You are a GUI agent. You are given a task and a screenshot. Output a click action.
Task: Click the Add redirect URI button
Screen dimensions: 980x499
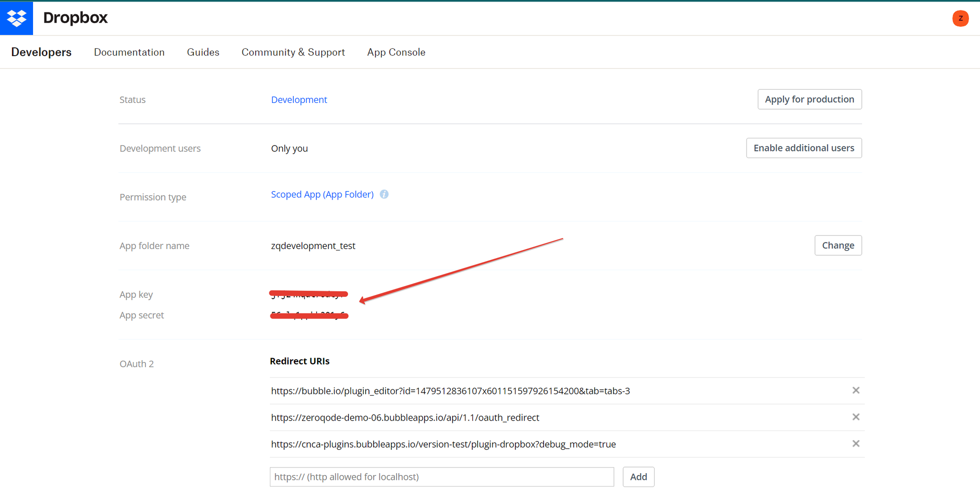pyautogui.click(x=638, y=477)
